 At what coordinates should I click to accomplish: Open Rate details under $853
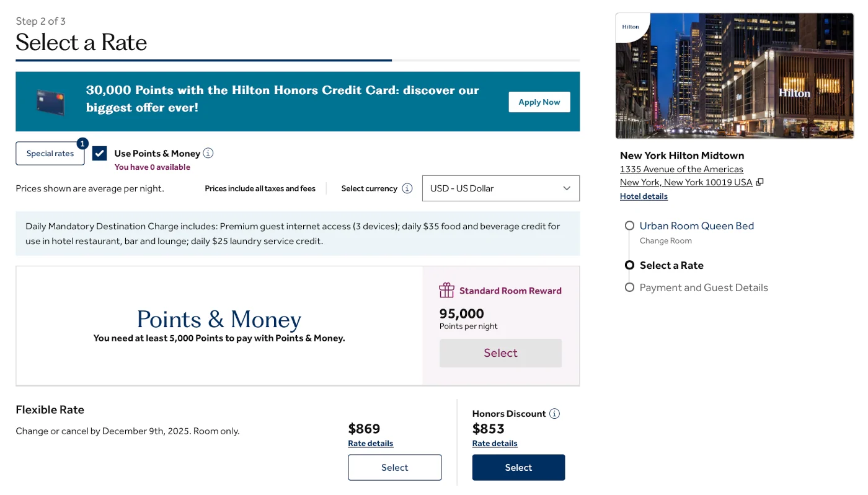click(x=495, y=444)
